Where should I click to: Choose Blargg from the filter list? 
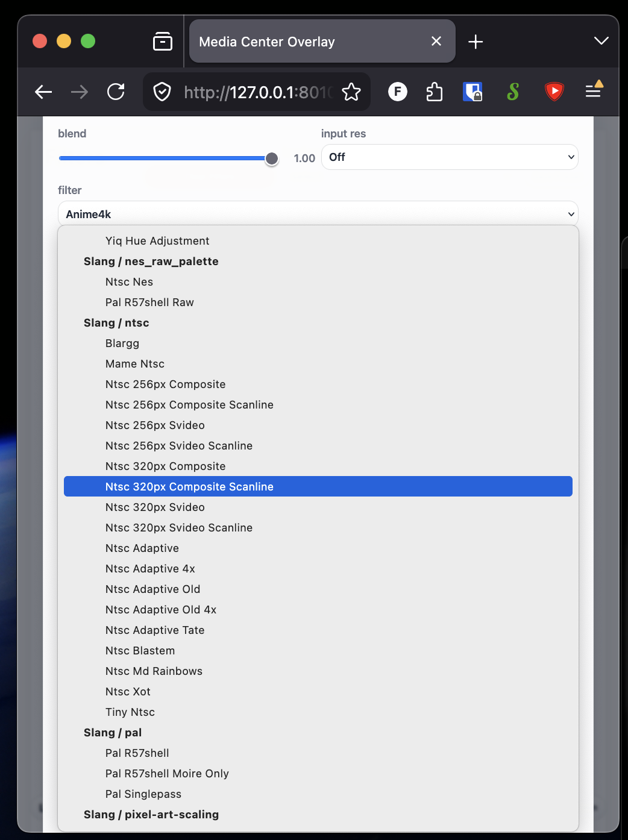122,343
